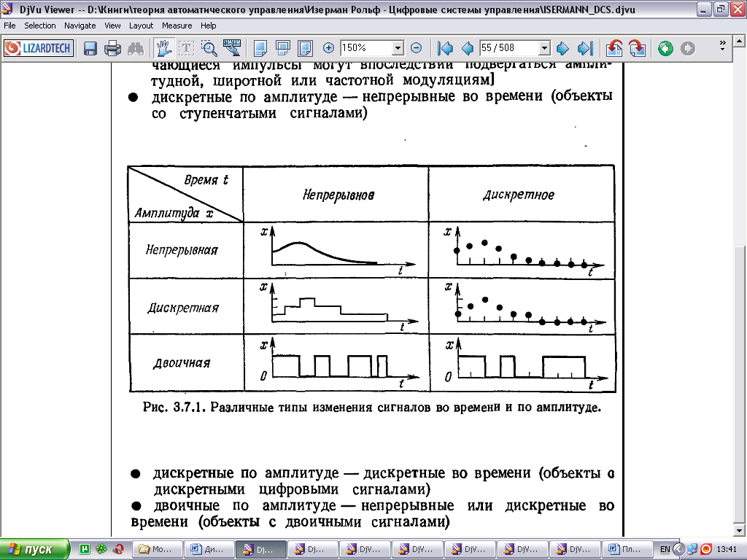Launch the Opera browser quick launch icon
747x560 pixels.
(119, 549)
